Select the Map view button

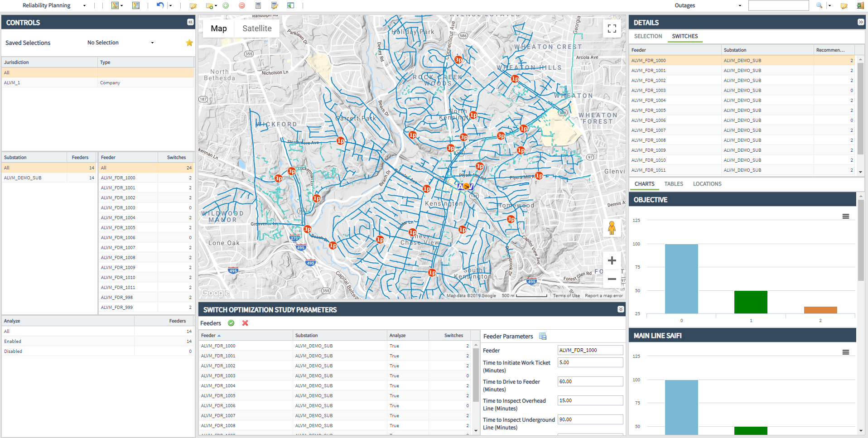(x=219, y=29)
